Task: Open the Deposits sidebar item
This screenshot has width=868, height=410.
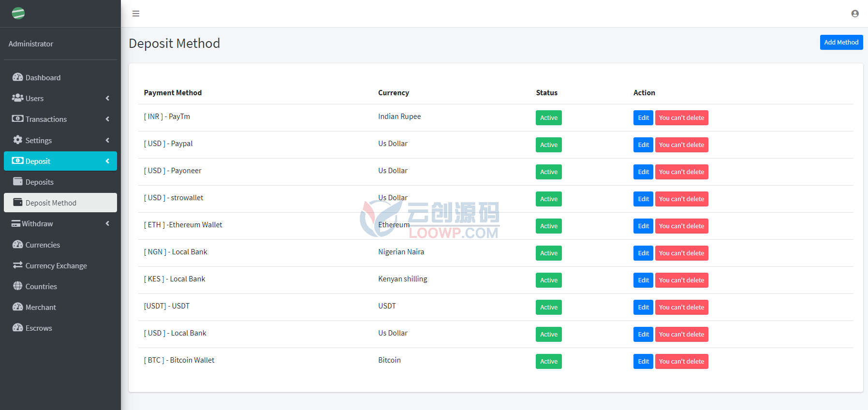Action: pos(60,182)
